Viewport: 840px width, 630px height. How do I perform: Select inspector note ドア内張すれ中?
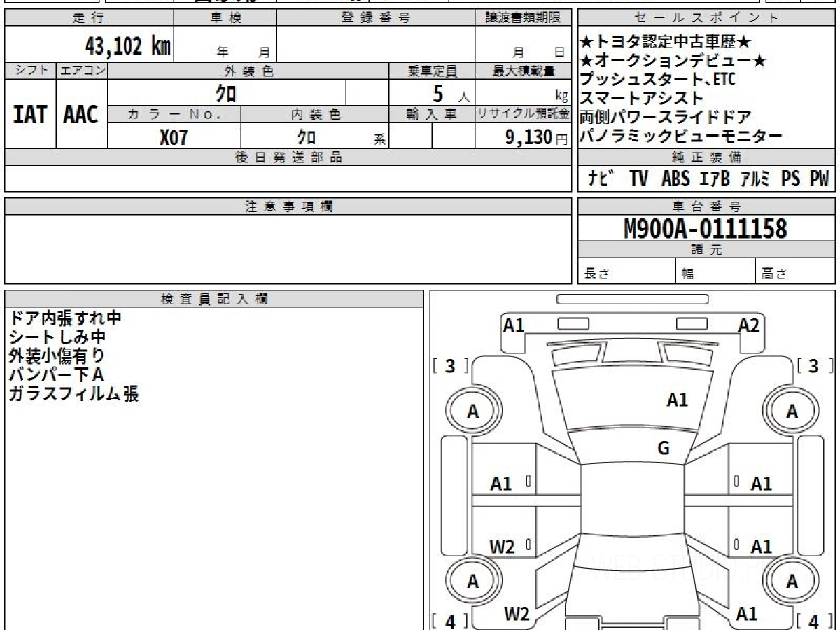[65, 318]
